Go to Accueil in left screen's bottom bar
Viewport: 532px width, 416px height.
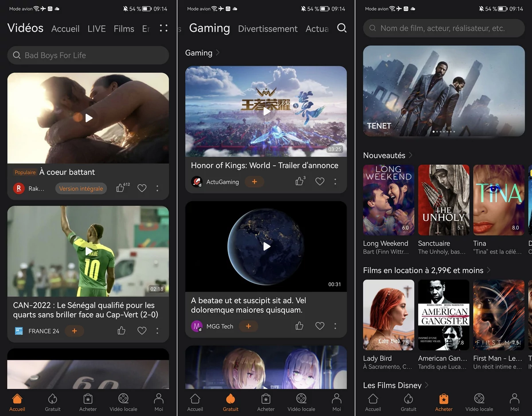coord(17,402)
